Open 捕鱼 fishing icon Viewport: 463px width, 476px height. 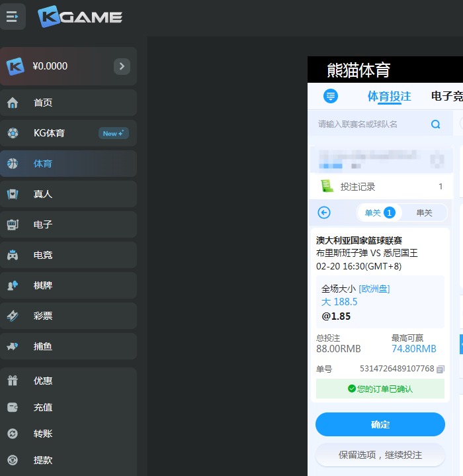(13, 346)
